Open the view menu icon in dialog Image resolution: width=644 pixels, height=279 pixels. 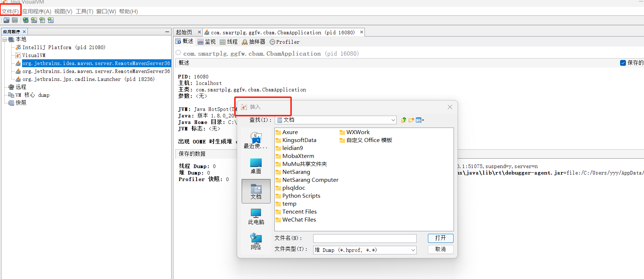(x=420, y=120)
